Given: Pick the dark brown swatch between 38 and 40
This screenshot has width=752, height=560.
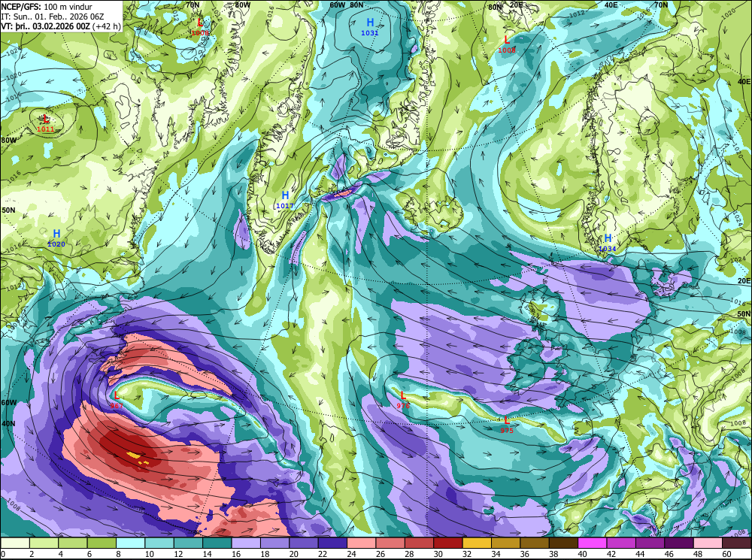Looking at the screenshot, I should point(563,543).
